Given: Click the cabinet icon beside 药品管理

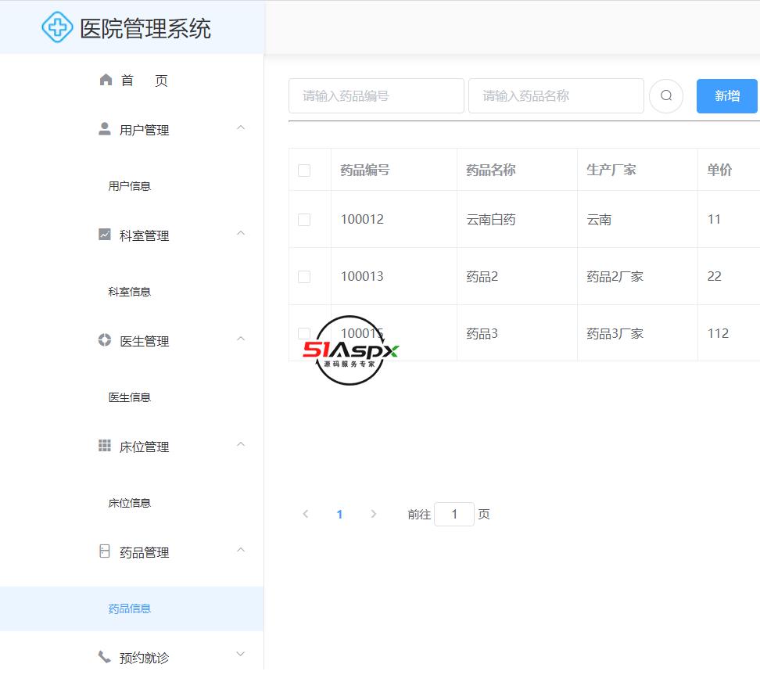Looking at the screenshot, I should pyautogui.click(x=105, y=551).
